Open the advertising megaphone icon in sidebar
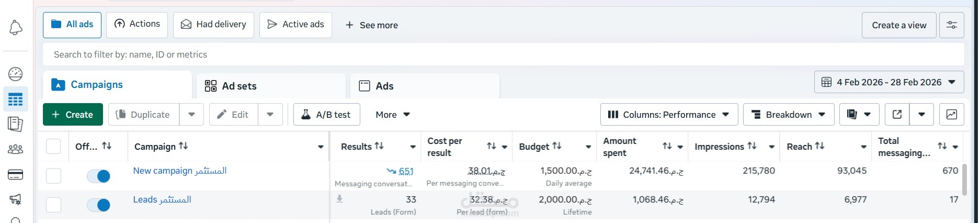Image resolution: width=980 pixels, height=223 pixels. point(16,199)
